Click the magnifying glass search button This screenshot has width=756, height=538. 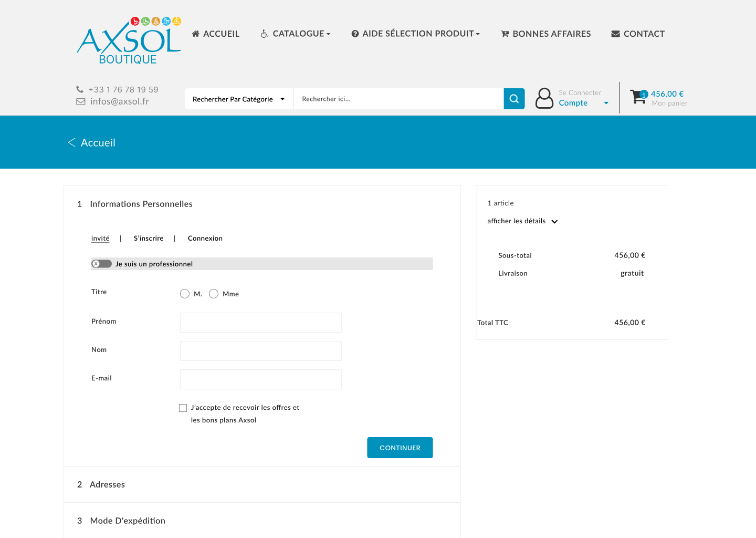pyautogui.click(x=514, y=99)
